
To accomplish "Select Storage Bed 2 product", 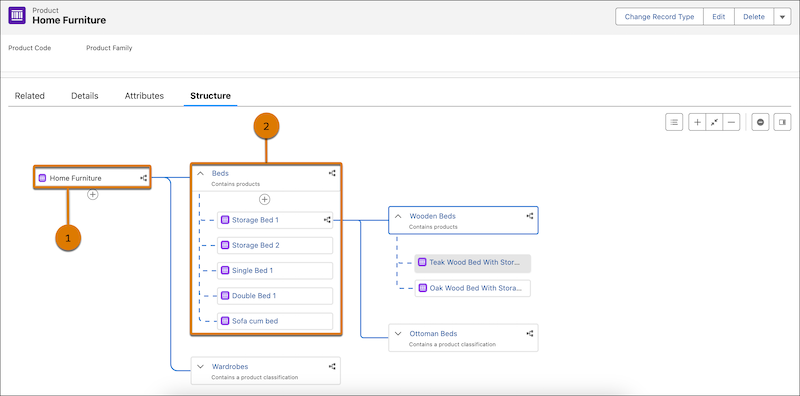I will (x=275, y=245).
